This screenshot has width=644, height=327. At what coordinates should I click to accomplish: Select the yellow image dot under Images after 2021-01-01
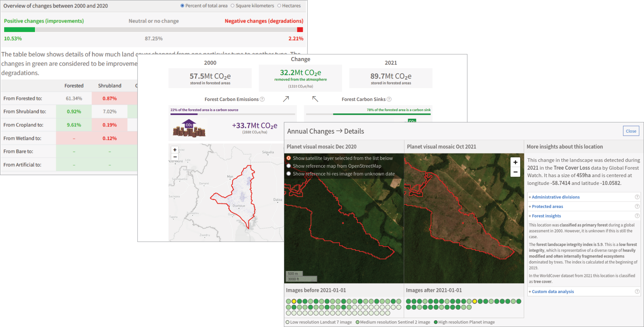tap(474, 301)
